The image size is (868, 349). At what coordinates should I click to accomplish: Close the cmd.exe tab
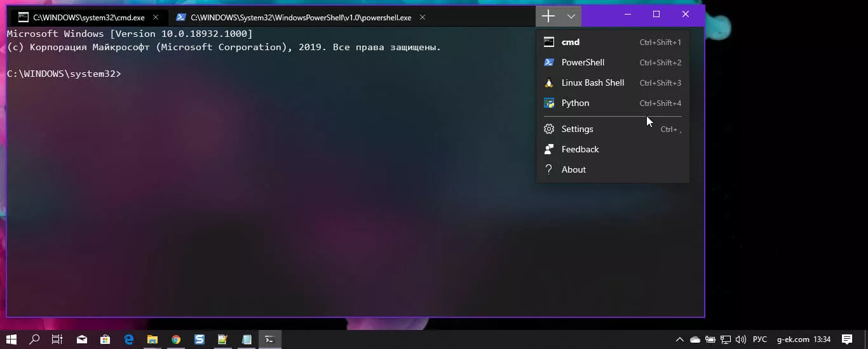click(156, 18)
